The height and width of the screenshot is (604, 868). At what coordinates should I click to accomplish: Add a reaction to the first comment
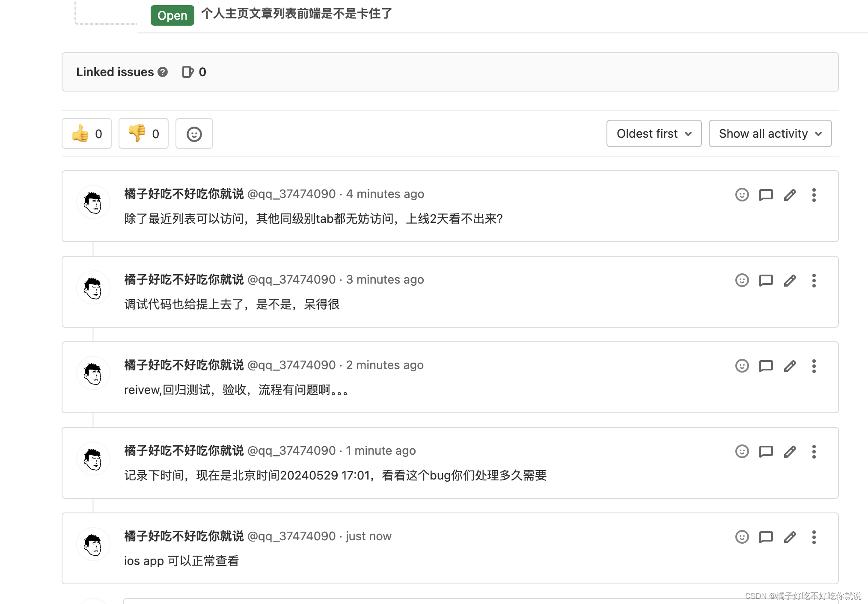point(742,195)
